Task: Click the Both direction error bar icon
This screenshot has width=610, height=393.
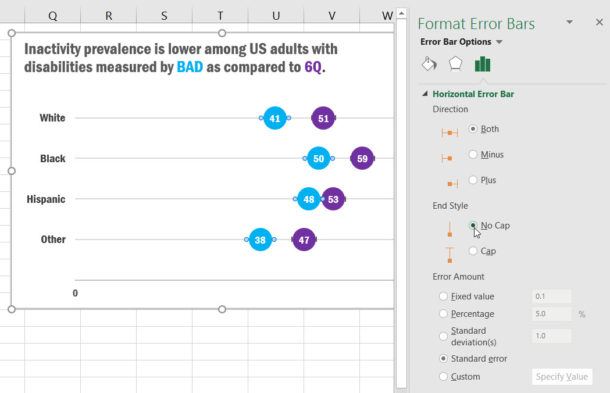Action: pos(450,133)
